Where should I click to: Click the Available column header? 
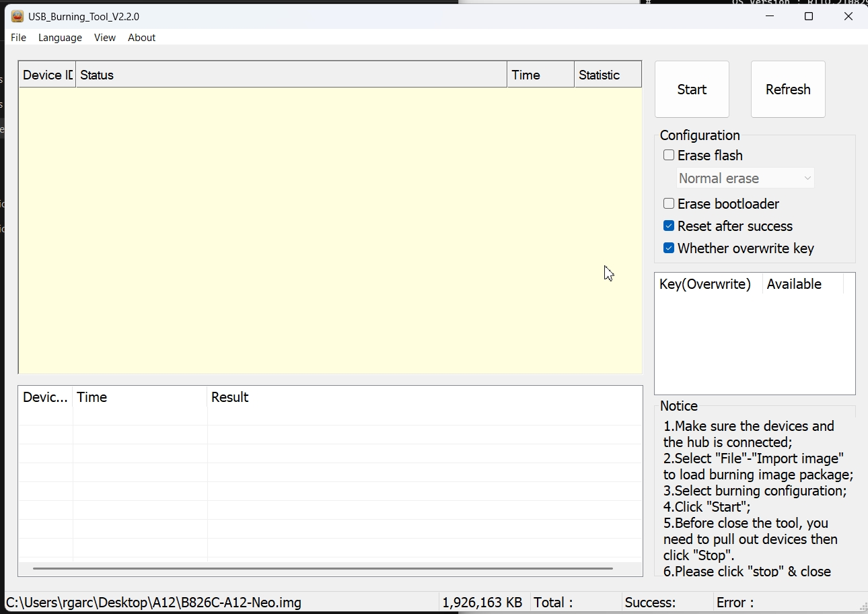point(803,284)
